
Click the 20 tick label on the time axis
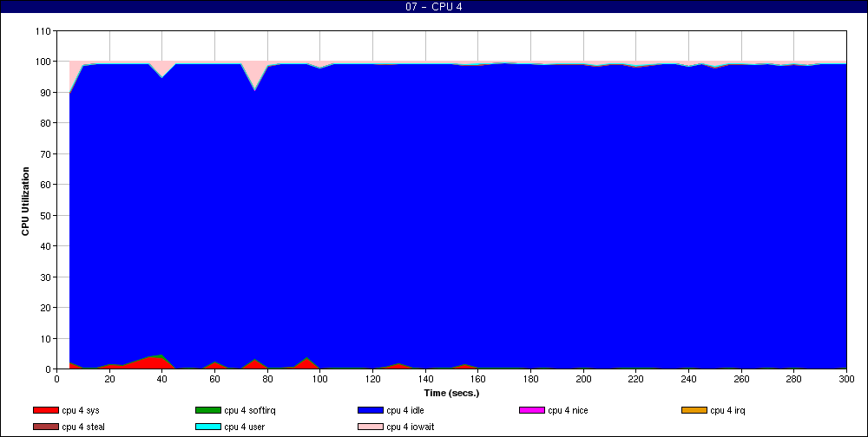(109, 379)
